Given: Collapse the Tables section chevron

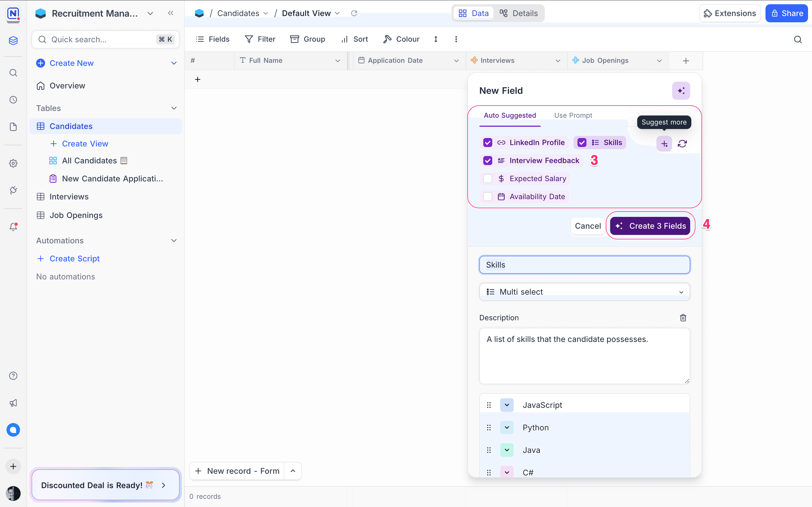Looking at the screenshot, I should pyautogui.click(x=174, y=108).
